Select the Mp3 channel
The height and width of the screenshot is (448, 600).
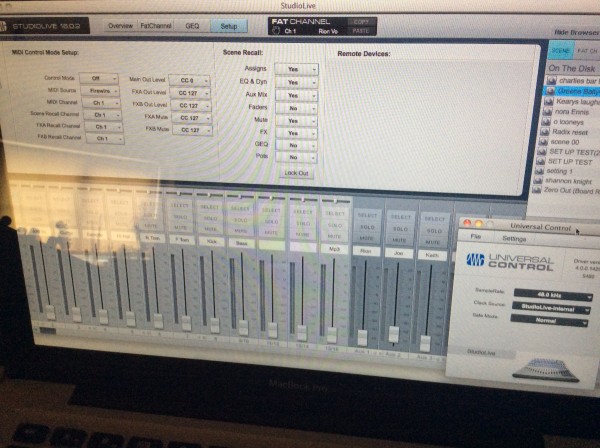(334, 213)
